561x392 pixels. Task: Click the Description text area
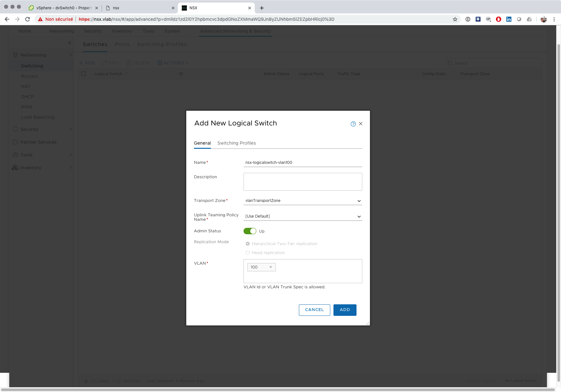[302, 181]
